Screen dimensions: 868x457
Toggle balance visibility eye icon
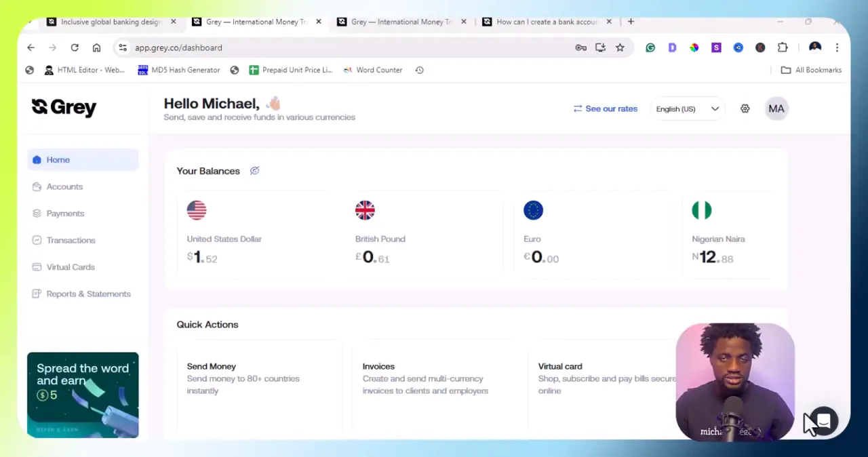(x=254, y=171)
